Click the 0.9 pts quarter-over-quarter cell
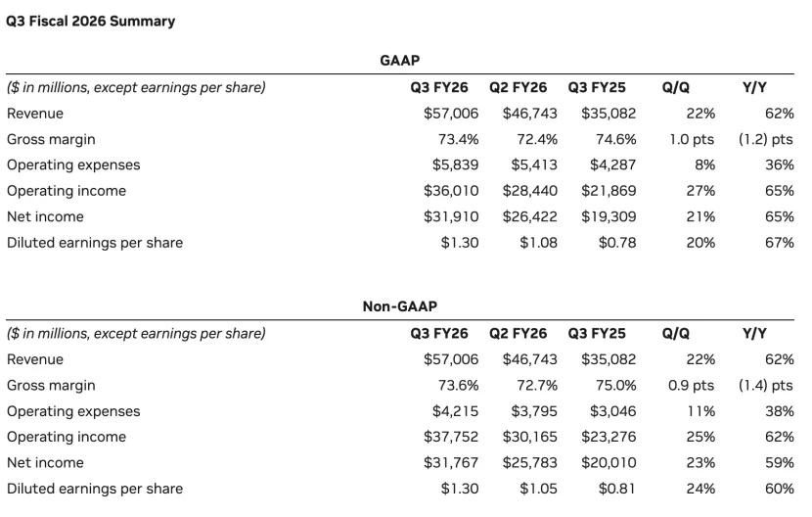812x517 pixels. (691, 386)
